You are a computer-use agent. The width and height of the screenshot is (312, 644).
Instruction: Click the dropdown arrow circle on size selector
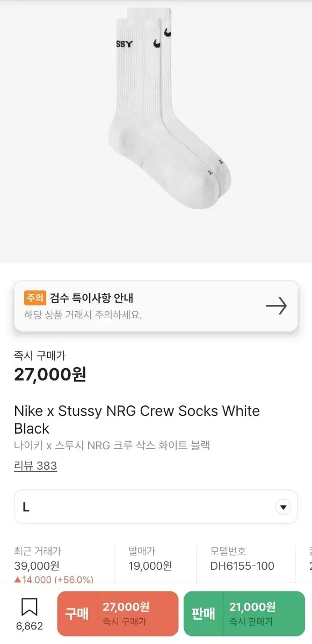(x=282, y=506)
